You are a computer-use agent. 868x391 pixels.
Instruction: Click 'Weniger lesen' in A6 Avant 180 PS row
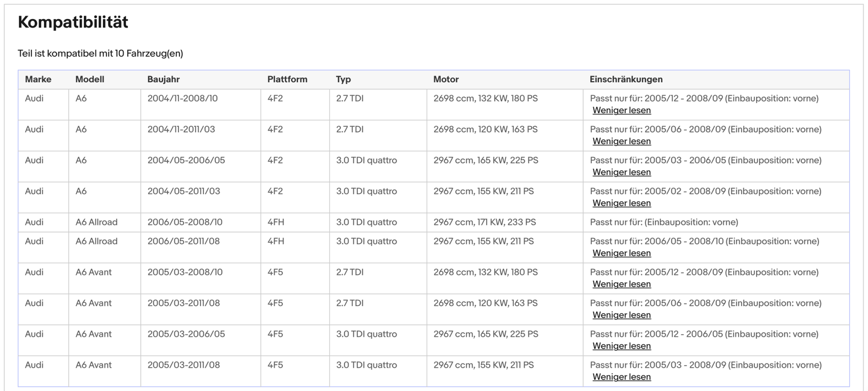coord(621,284)
